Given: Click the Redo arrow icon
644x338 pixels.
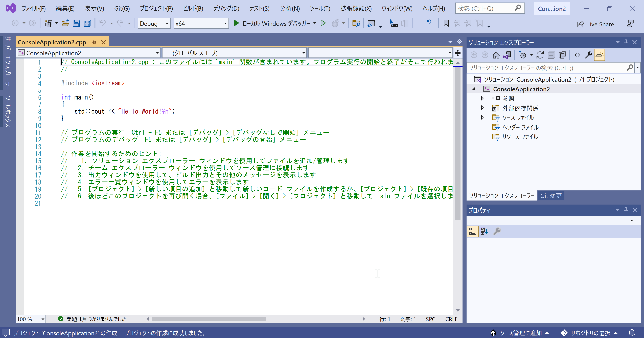Looking at the screenshot, I should click(120, 23).
